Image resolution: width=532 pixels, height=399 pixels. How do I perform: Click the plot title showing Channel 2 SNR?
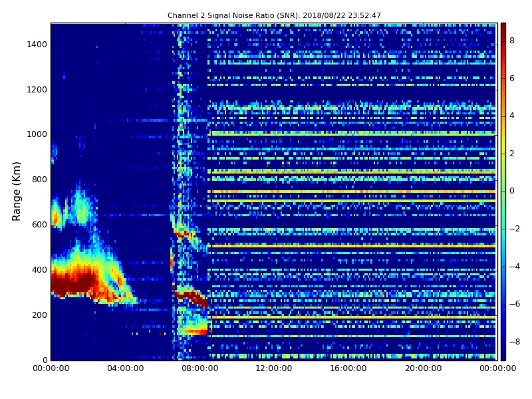click(x=274, y=15)
